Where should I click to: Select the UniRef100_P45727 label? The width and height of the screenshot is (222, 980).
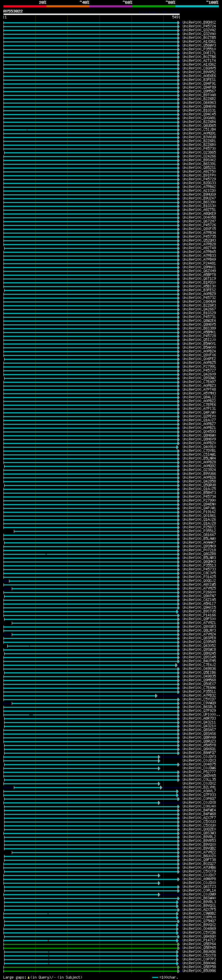coord(199,371)
